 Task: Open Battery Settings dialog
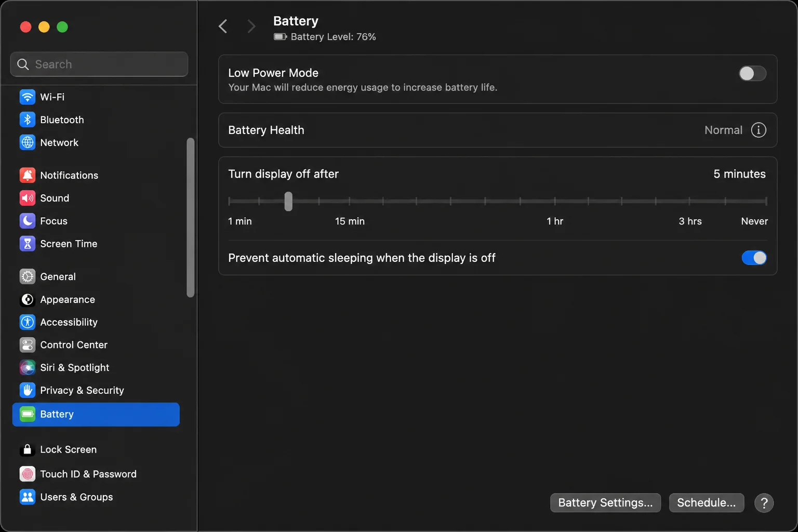(x=605, y=502)
